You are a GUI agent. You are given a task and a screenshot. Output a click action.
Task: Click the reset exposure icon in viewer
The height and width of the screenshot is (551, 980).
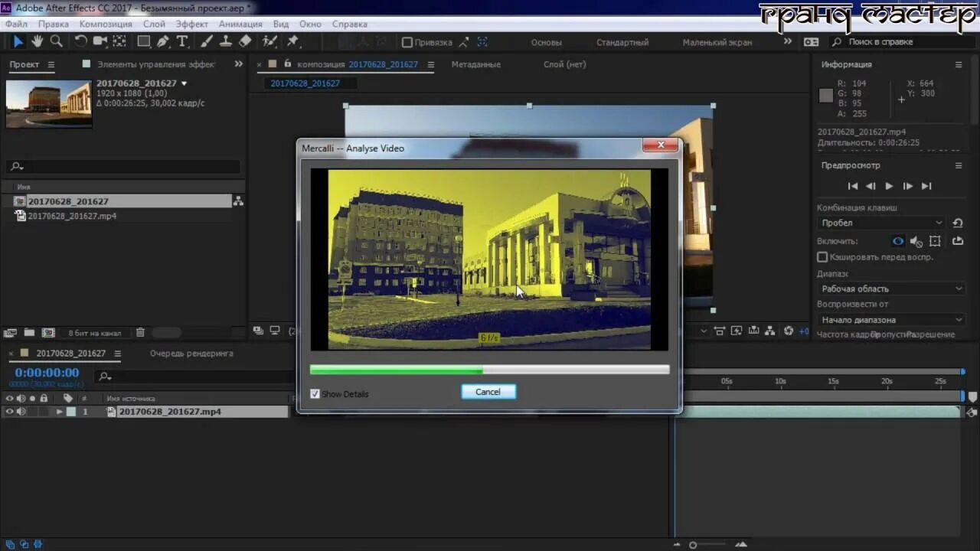[789, 331]
